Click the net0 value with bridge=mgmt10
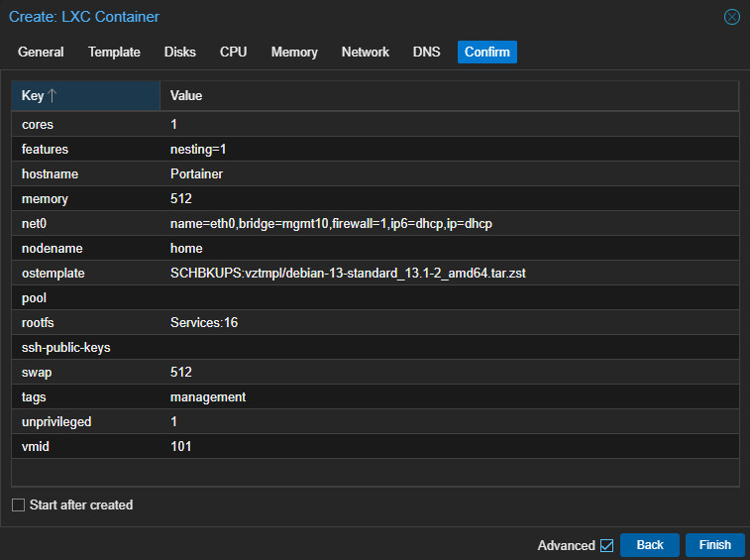750x560 pixels. point(331,224)
